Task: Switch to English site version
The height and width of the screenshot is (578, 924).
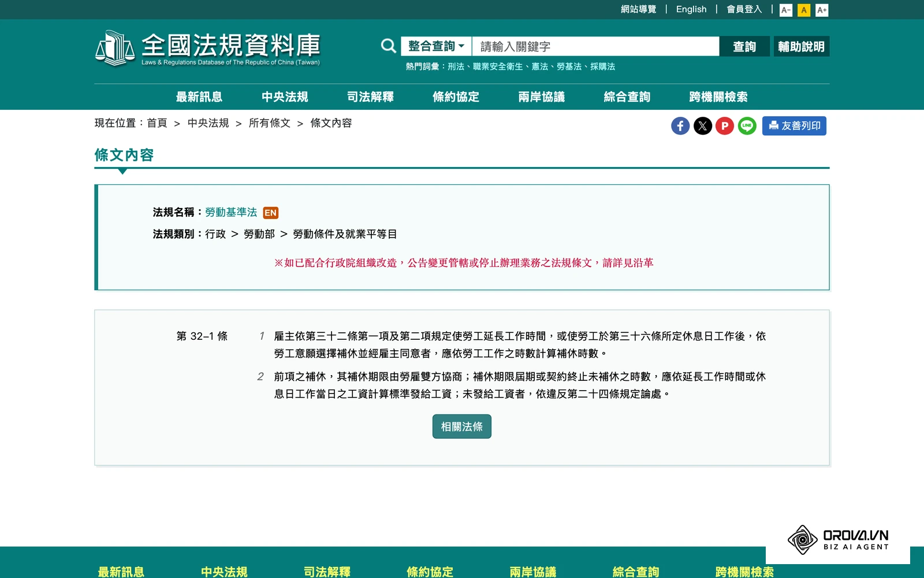Action: point(691,9)
